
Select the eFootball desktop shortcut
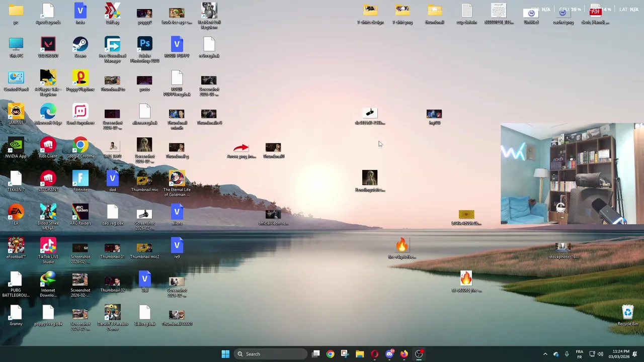pos(16,248)
